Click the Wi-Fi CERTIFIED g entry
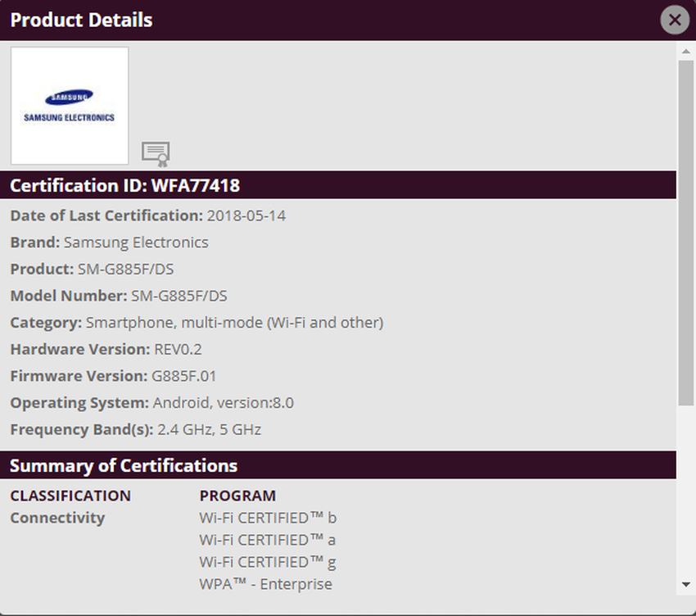This screenshot has width=696, height=616. 268,562
